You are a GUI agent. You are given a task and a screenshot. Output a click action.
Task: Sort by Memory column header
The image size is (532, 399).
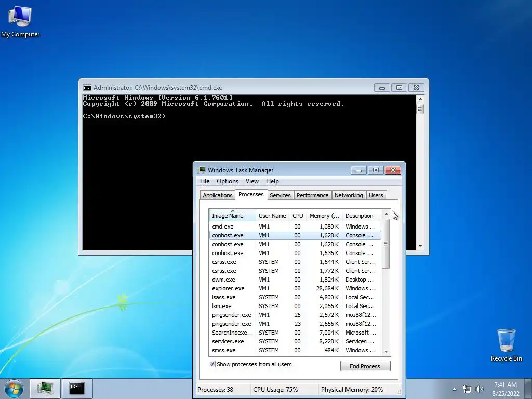pos(324,216)
